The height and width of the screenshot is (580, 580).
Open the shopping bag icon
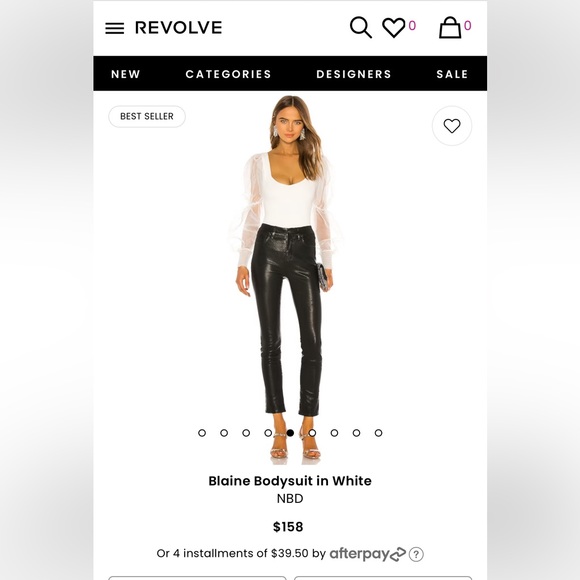coord(450,27)
